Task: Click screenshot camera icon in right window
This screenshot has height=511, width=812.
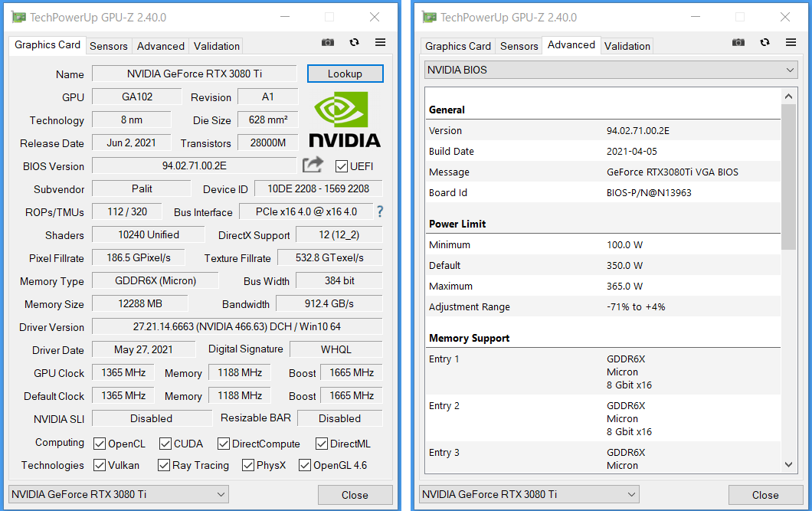Action: [738, 42]
